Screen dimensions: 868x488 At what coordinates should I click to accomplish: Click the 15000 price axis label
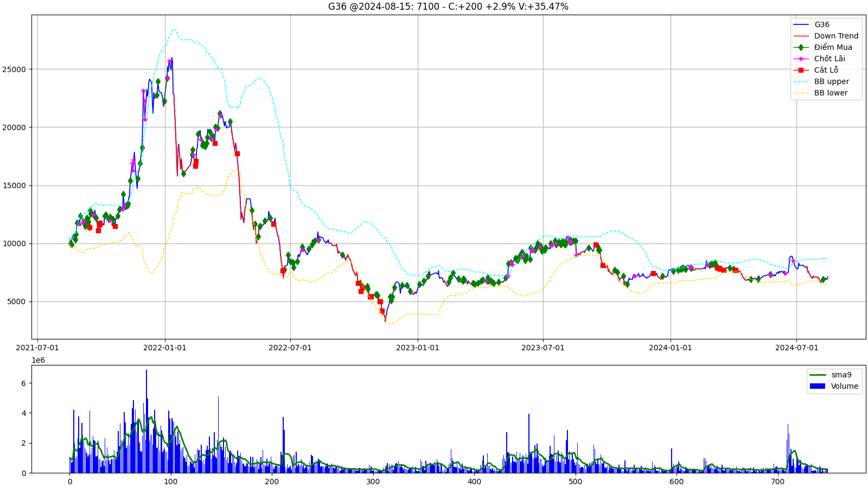14,185
